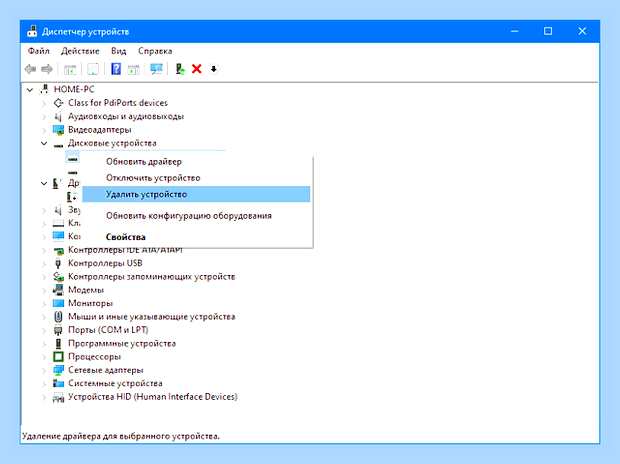Open the Файл menu
The height and width of the screenshot is (464, 620).
pyautogui.click(x=38, y=51)
